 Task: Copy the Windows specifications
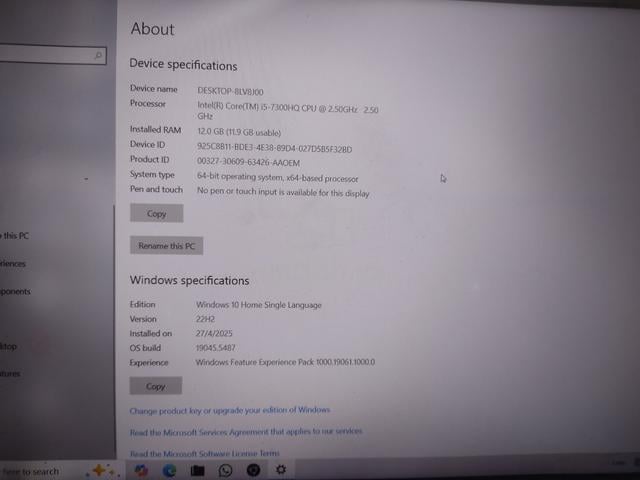(x=156, y=386)
